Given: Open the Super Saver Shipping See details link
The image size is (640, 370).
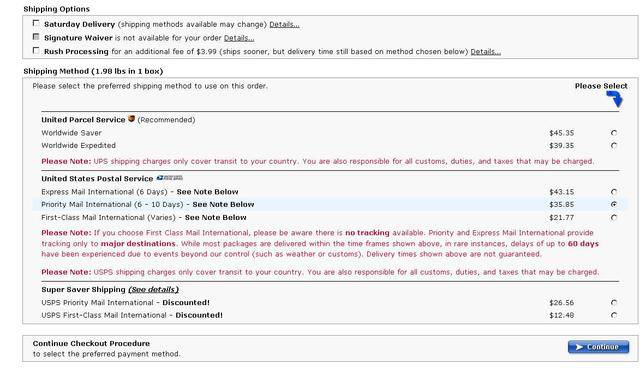Looking at the screenshot, I should (153, 289).
